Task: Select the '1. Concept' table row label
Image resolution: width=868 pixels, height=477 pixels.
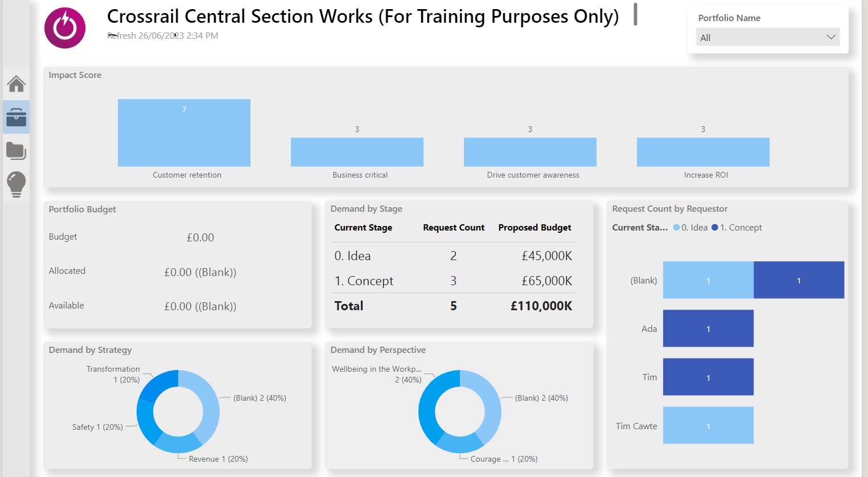Action: [364, 281]
